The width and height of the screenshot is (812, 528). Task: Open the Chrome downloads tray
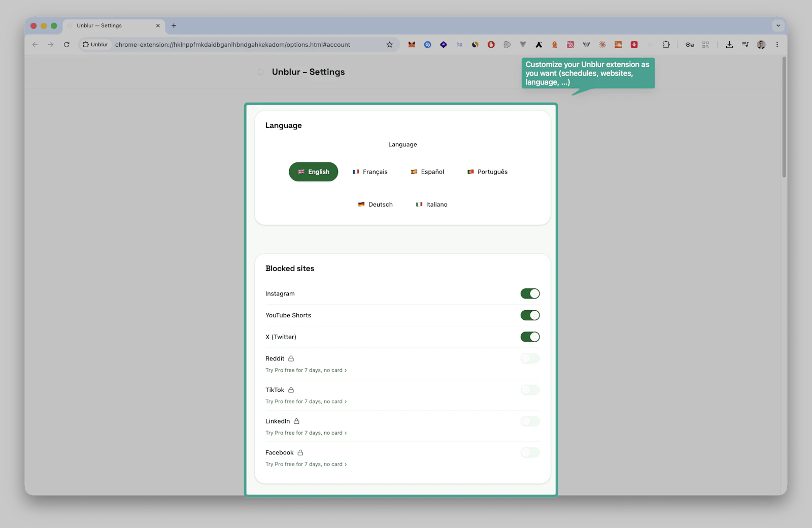pyautogui.click(x=729, y=45)
